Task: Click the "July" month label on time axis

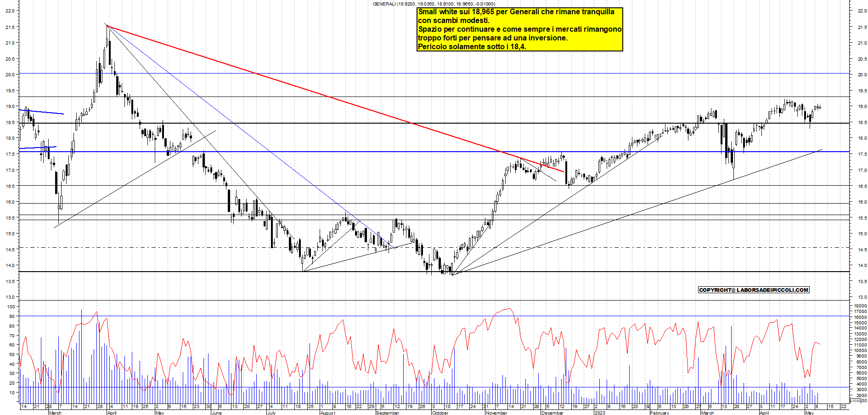Action: (x=271, y=413)
